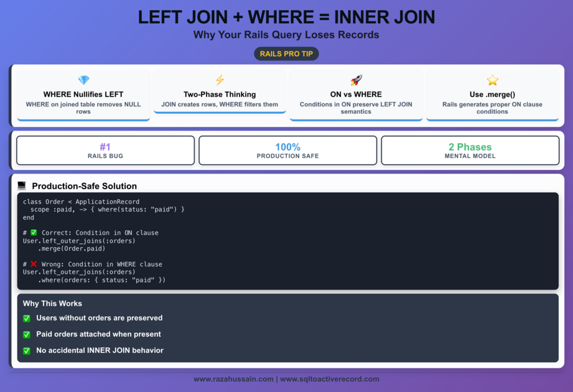The image size is (573, 392).
Task: Click 'Conditions in ON preserve LEFT JOIN semantics'
Action: (356, 108)
